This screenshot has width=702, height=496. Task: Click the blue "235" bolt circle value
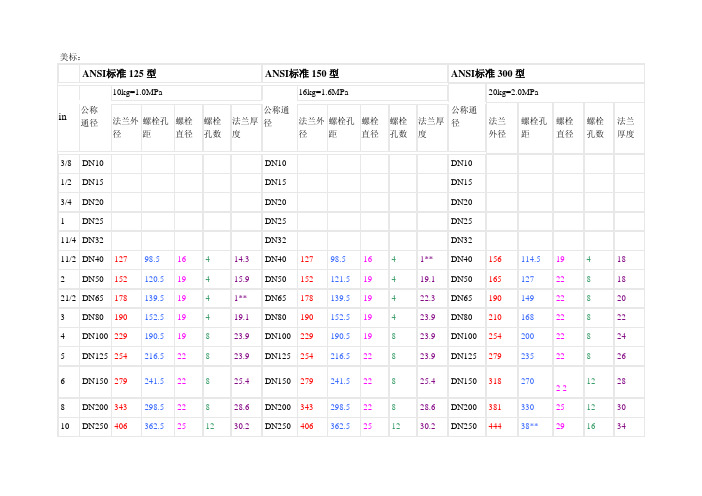point(527,356)
